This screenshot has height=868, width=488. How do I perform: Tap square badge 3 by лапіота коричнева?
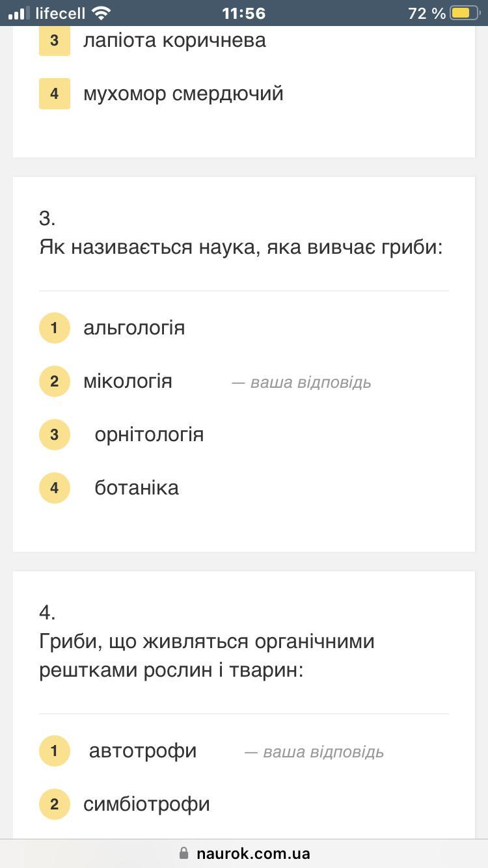point(55,40)
